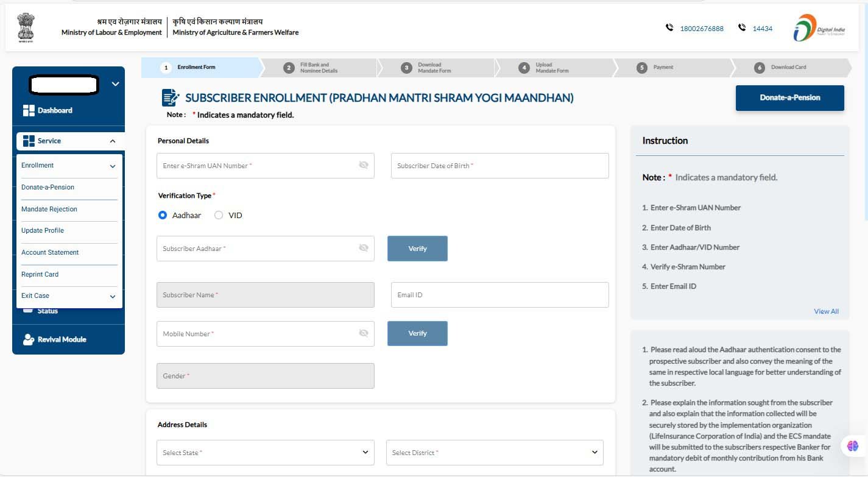Image resolution: width=868 pixels, height=477 pixels.
Task: Click the Donate-a-Pension blue button
Action: tap(790, 97)
